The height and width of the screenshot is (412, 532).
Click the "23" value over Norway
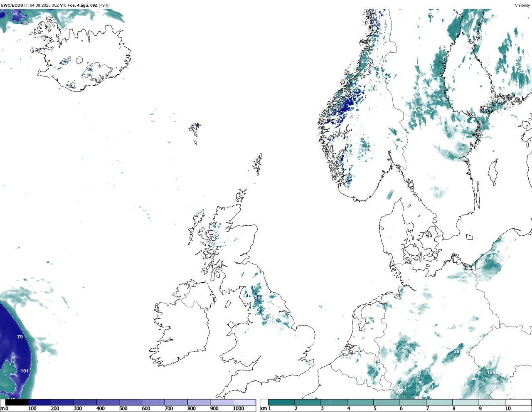pyautogui.click(x=364, y=61)
